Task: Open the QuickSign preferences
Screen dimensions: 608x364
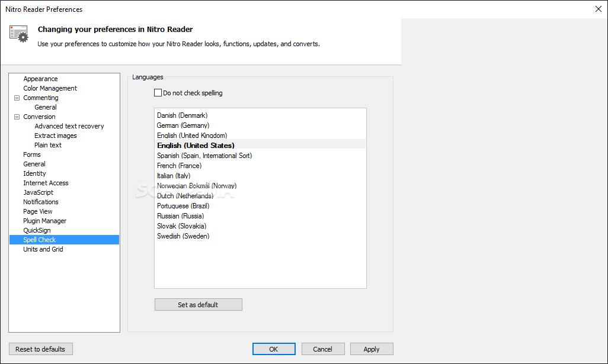Action: (37, 230)
